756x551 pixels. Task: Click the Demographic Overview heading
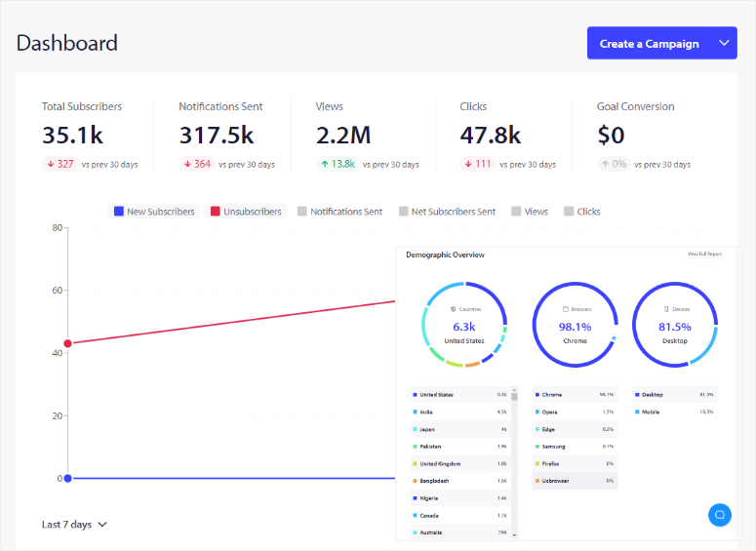445,255
